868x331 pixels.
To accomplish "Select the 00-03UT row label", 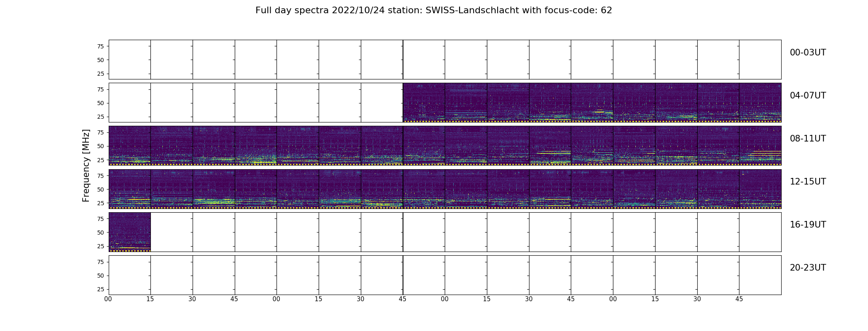I will pyautogui.click(x=807, y=53).
